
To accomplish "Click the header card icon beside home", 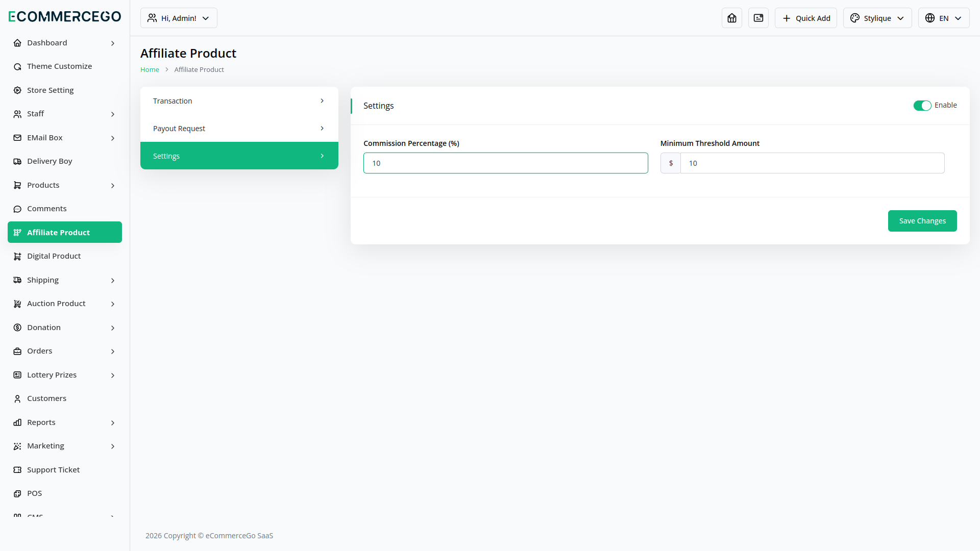I will coord(758,18).
